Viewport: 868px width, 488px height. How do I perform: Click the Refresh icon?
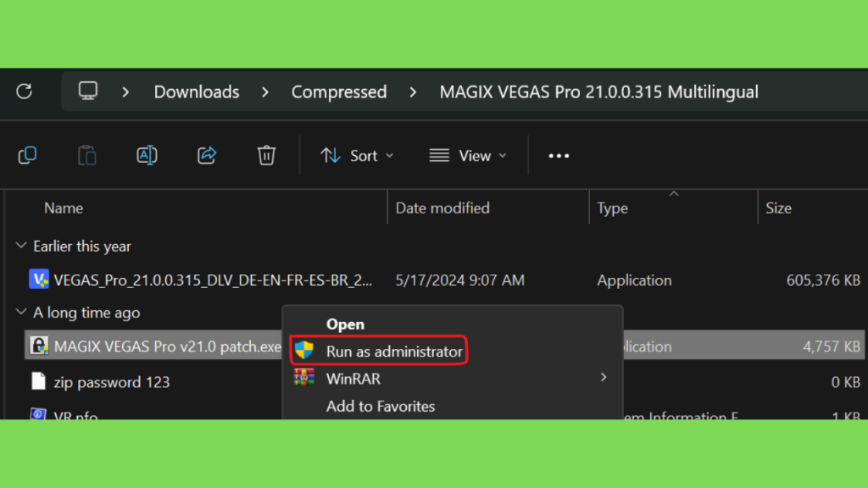click(x=25, y=91)
